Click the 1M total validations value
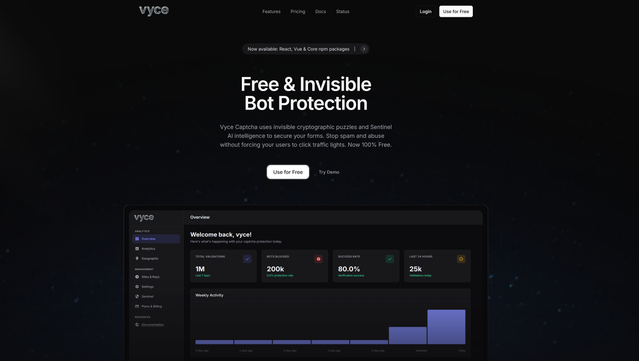Image resolution: width=639 pixels, height=361 pixels. point(200,269)
